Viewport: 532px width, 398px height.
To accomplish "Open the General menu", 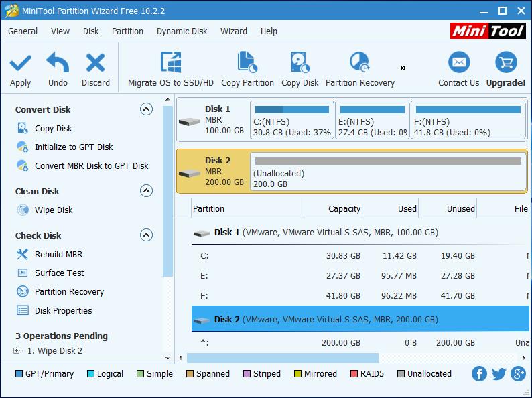I will (23, 31).
